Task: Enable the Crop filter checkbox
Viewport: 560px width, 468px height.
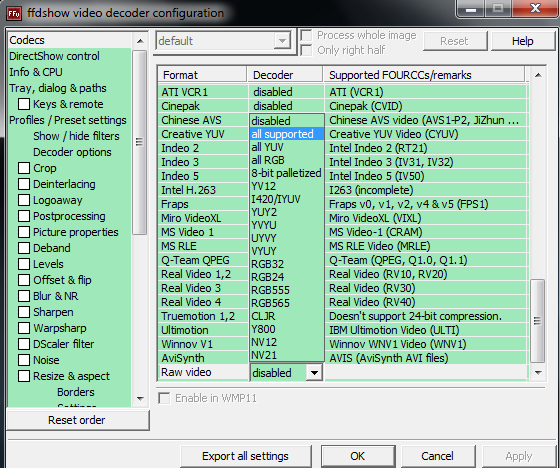Action: pyautogui.click(x=24, y=168)
